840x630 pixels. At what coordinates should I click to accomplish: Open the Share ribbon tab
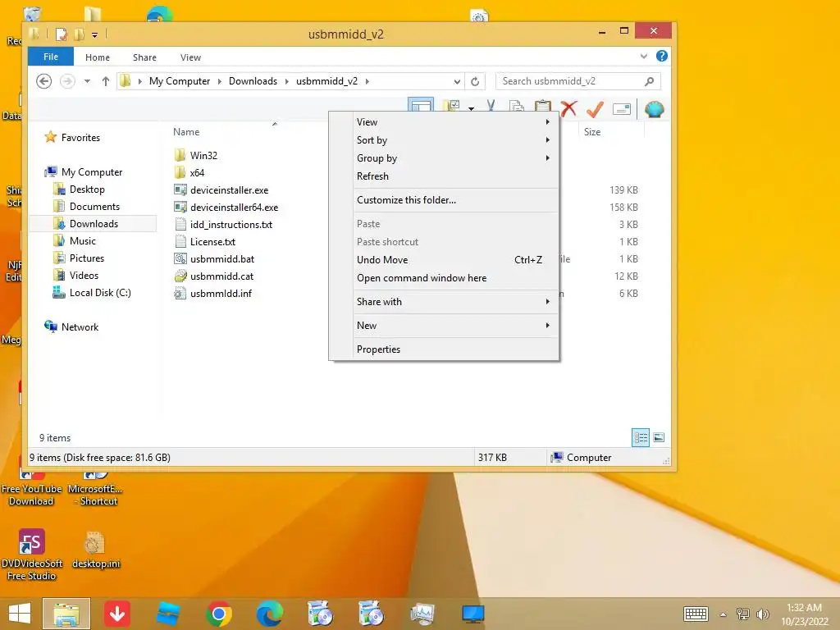pyautogui.click(x=144, y=57)
